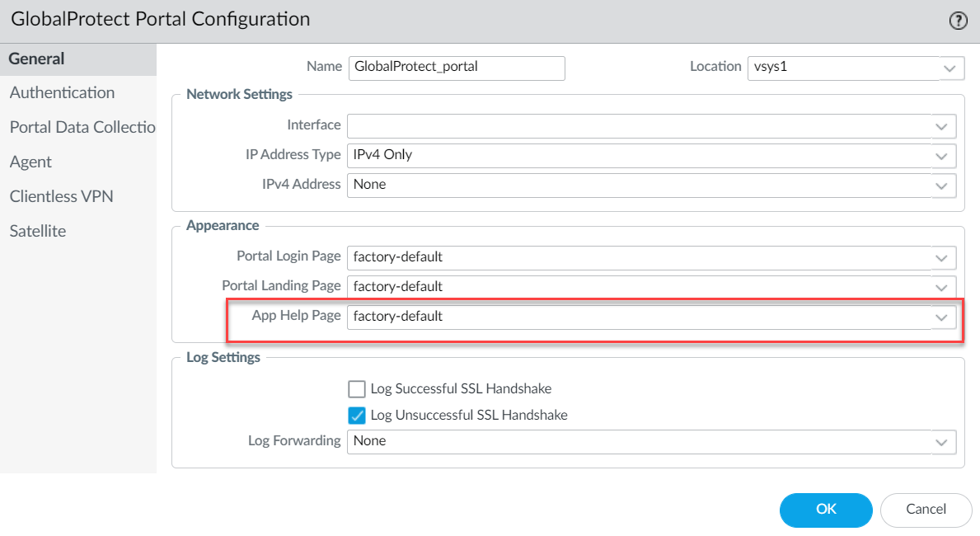Open the IPv4 Address dropdown
980x536 pixels.
coord(941,186)
